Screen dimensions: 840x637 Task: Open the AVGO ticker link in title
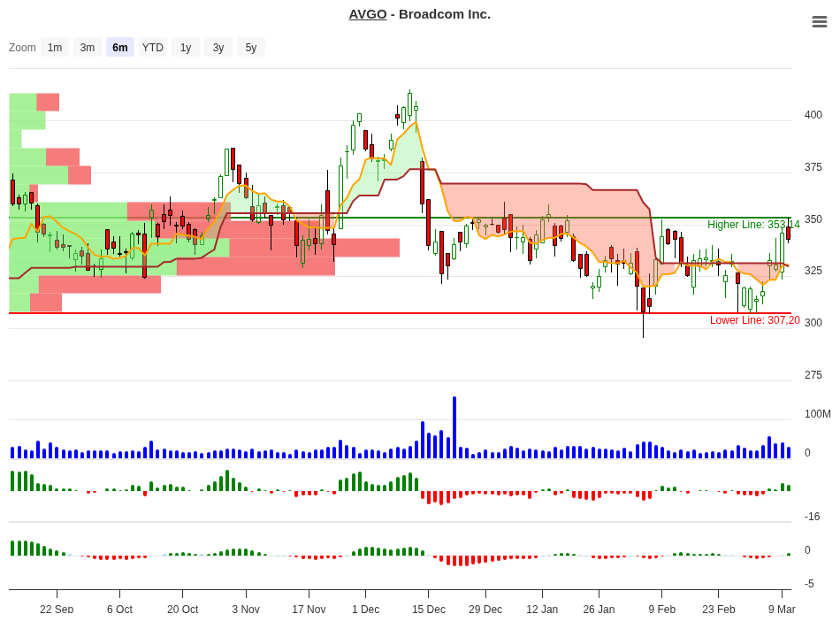click(368, 14)
